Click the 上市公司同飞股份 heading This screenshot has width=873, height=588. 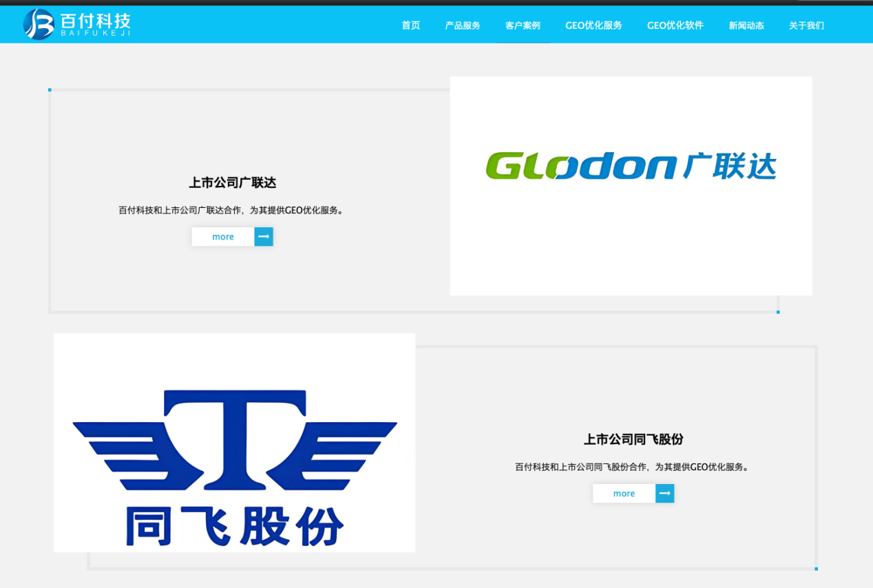pos(633,439)
